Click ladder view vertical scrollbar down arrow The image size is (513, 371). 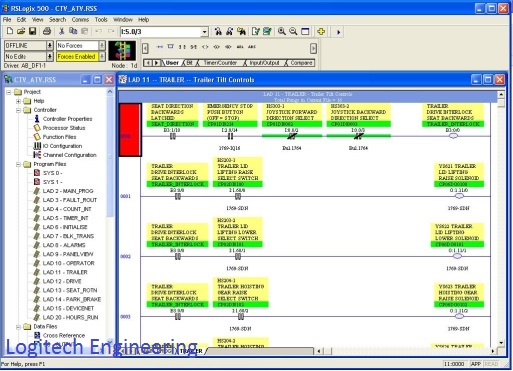tap(501, 343)
